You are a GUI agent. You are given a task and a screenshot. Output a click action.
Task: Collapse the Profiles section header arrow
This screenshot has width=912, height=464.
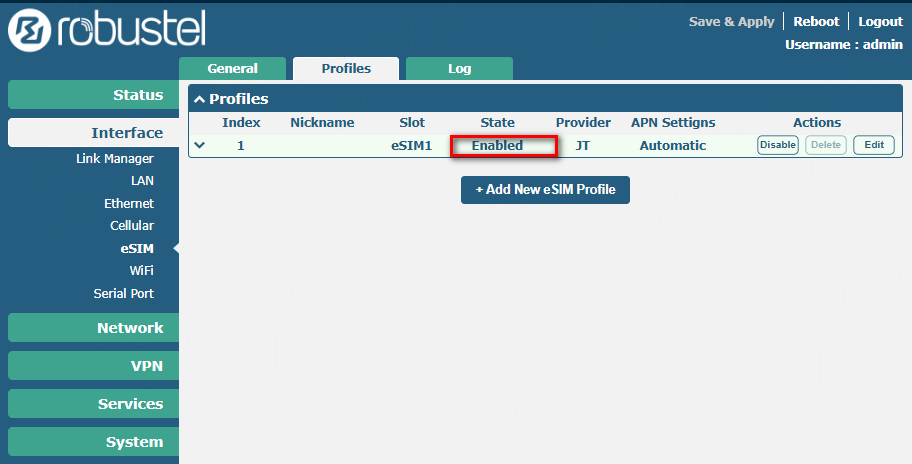click(x=200, y=99)
